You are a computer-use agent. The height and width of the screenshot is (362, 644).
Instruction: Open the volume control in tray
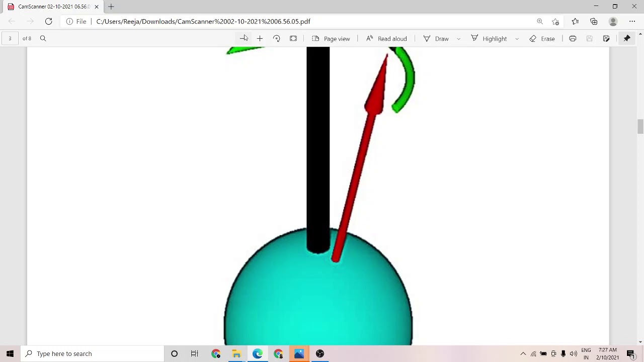pos(574,353)
